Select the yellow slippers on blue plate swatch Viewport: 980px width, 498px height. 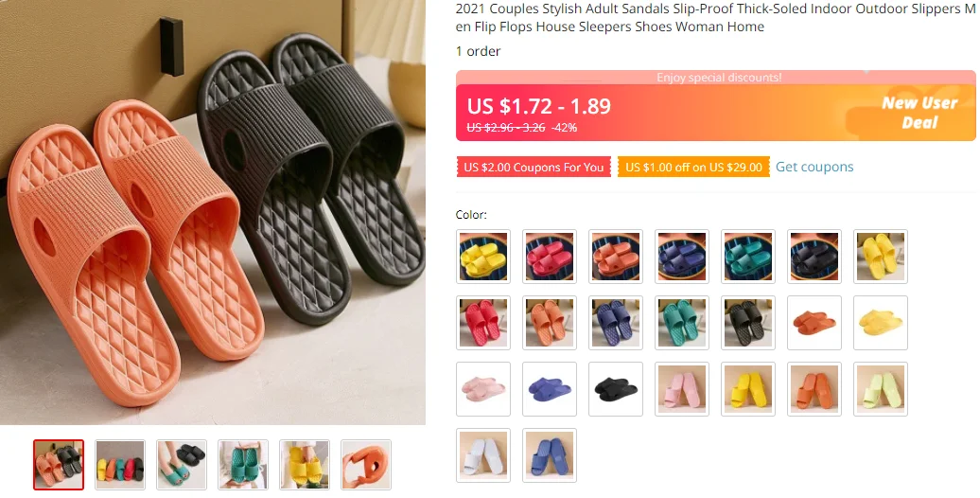coord(483,257)
